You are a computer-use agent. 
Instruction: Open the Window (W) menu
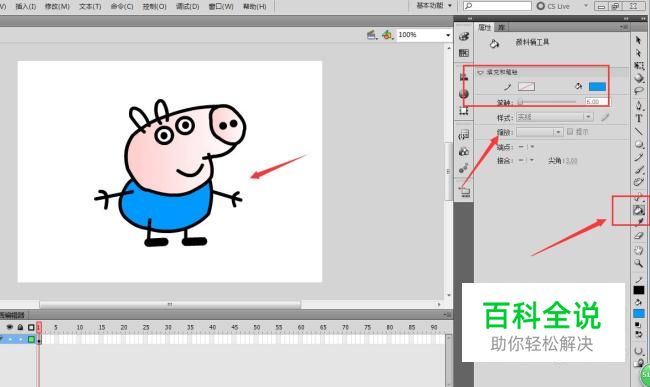[x=221, y=6]
